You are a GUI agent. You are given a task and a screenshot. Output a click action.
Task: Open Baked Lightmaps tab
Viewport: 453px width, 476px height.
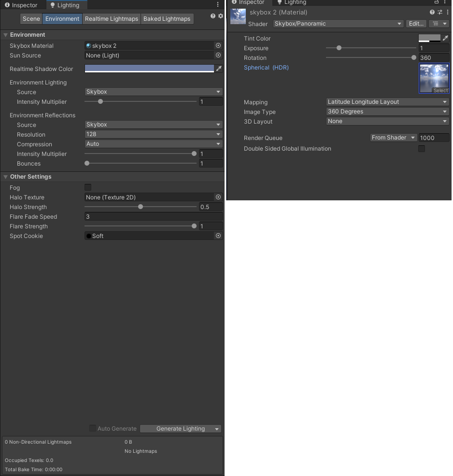167,19
